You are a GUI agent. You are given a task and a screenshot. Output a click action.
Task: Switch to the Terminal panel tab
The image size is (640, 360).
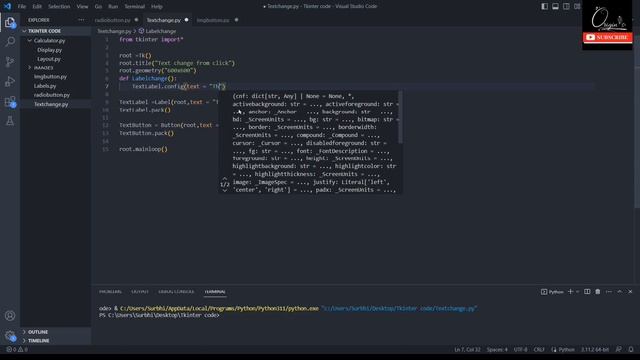pos(215,292)
